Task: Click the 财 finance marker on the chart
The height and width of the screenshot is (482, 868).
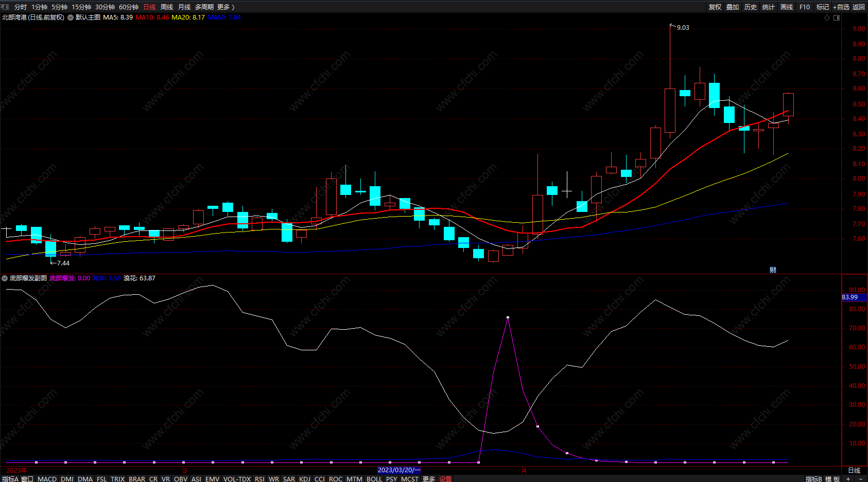Action: [x=773, y=270]
